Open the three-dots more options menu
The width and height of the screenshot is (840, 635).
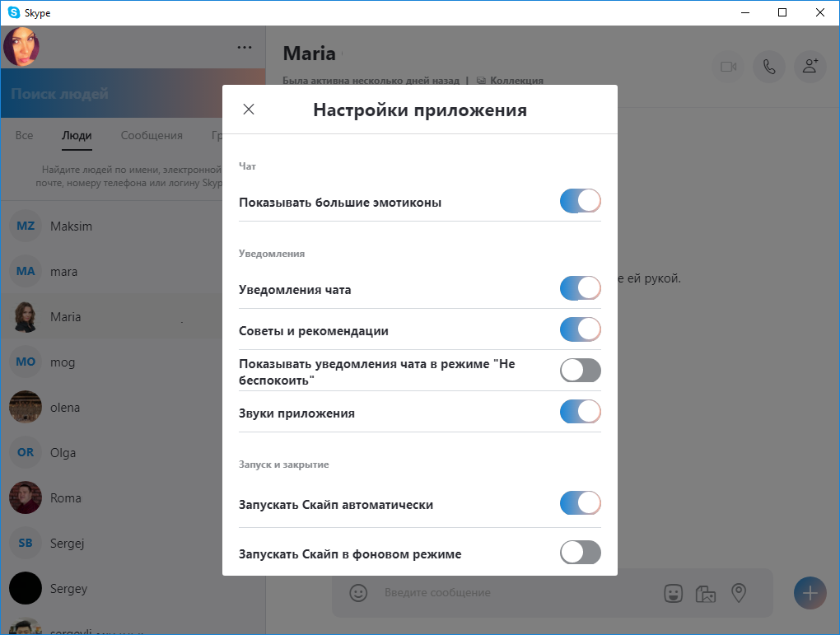point(245,47)
